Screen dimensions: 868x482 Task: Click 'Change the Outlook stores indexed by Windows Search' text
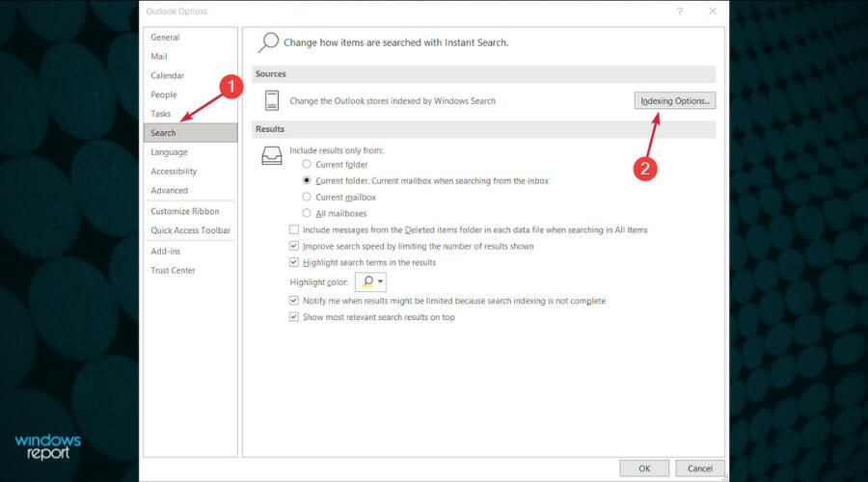coord(393,100)
